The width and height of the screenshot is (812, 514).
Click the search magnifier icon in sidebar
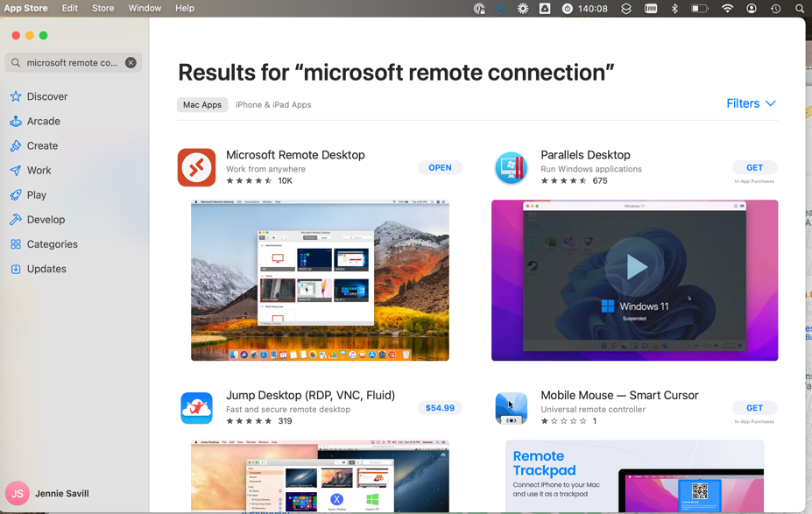tap(16, 63)
